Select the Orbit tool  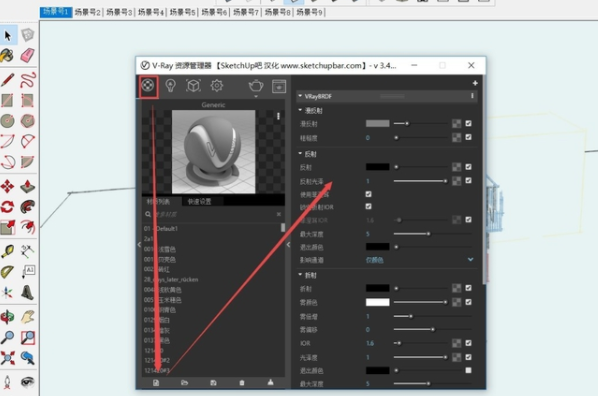[8, 317]
